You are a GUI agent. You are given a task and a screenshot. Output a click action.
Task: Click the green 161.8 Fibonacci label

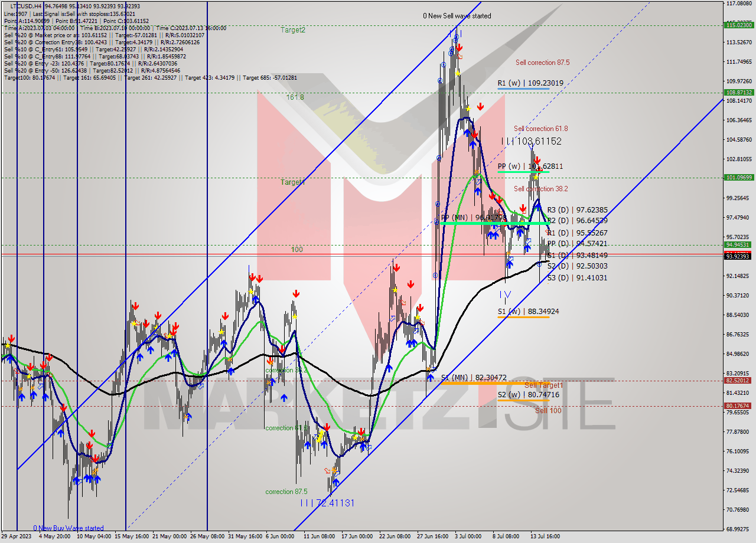(x=295, y=97)
